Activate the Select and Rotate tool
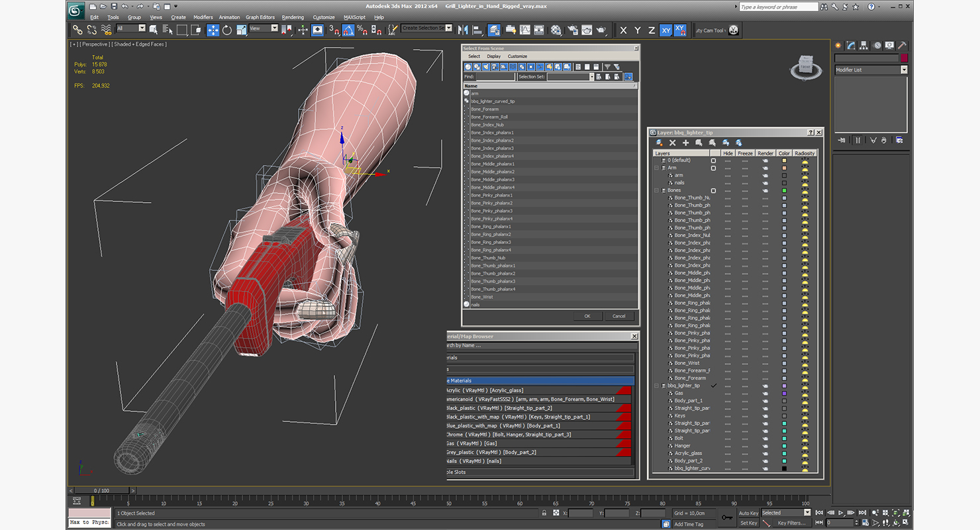The width and height of the screenshot is (980, 530). (x=227, y=30)
